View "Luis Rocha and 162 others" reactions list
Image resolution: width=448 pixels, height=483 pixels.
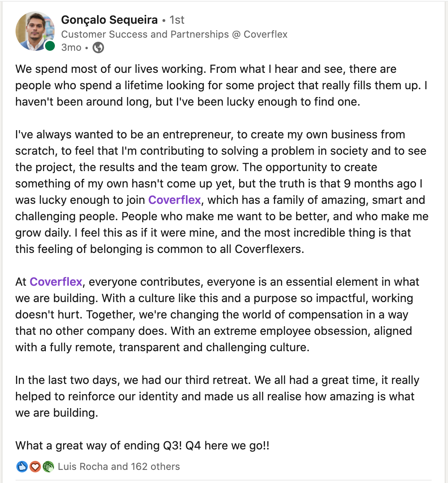(119, 467)
